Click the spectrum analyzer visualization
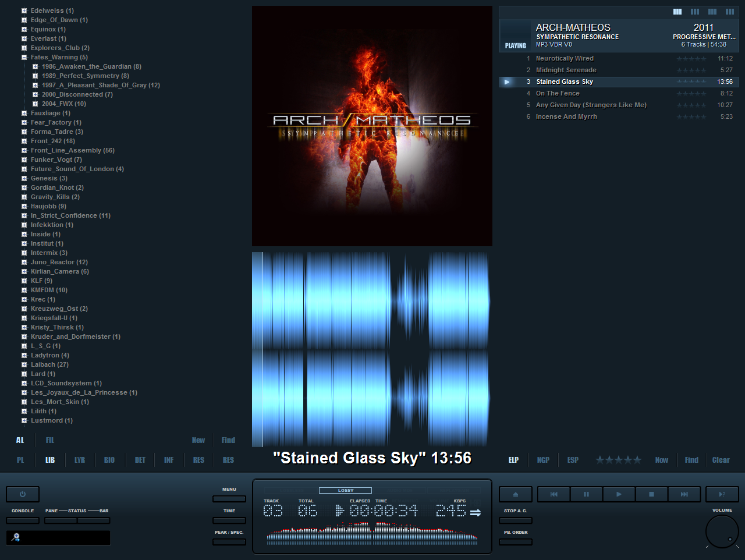745x560 pixels. (x=372, y=534)
